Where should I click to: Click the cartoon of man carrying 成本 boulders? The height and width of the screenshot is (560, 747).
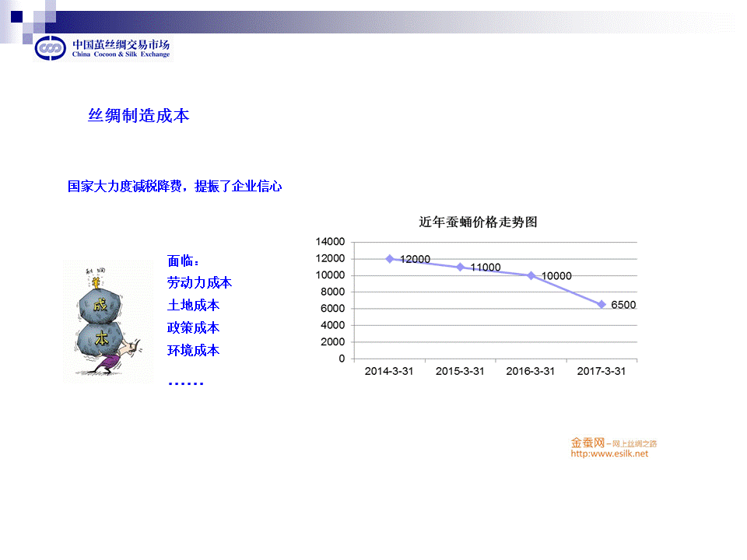tap(107, 321)
